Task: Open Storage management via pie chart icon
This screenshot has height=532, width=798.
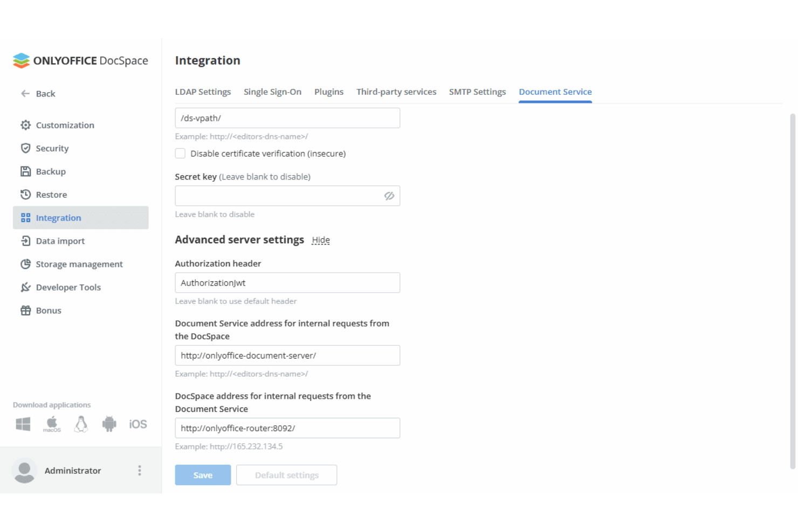Action: 25,264
